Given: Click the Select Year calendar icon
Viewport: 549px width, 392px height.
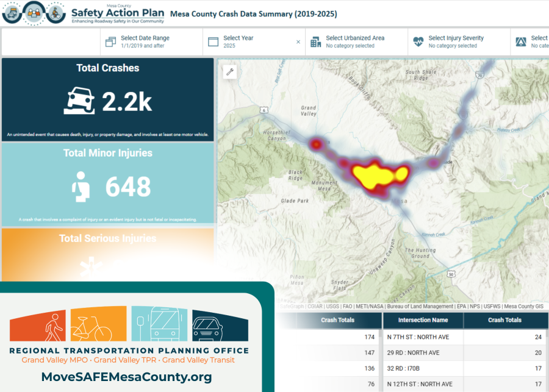Looking at the screenshot, I should click(x=213, y=42).
